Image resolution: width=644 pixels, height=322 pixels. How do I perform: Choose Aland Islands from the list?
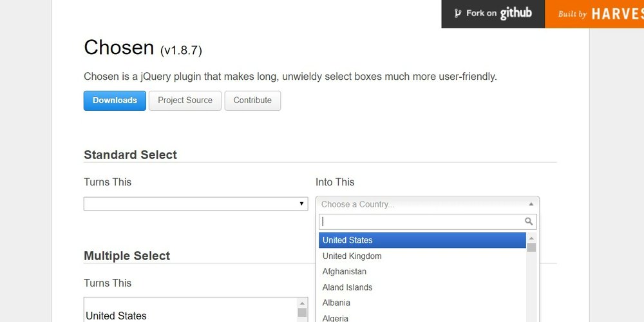coord(422,287)
